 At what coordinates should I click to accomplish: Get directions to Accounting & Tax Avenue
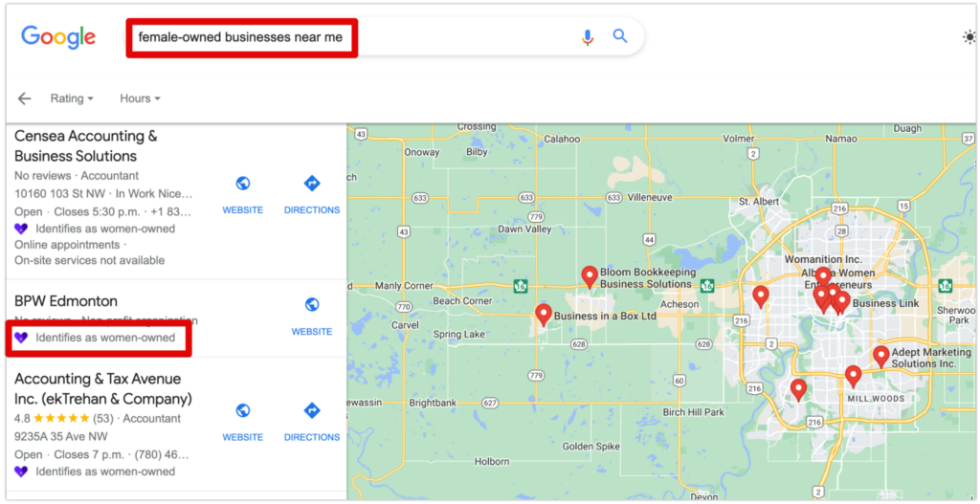[x=311, y=410]
